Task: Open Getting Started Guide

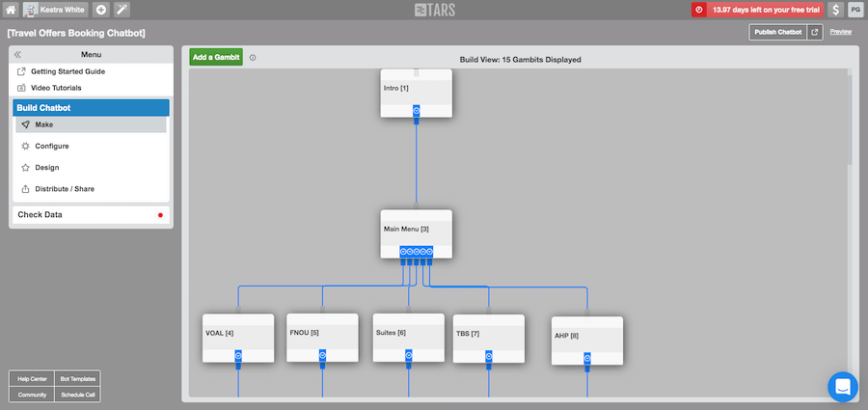Action: (x=68, y=71)
